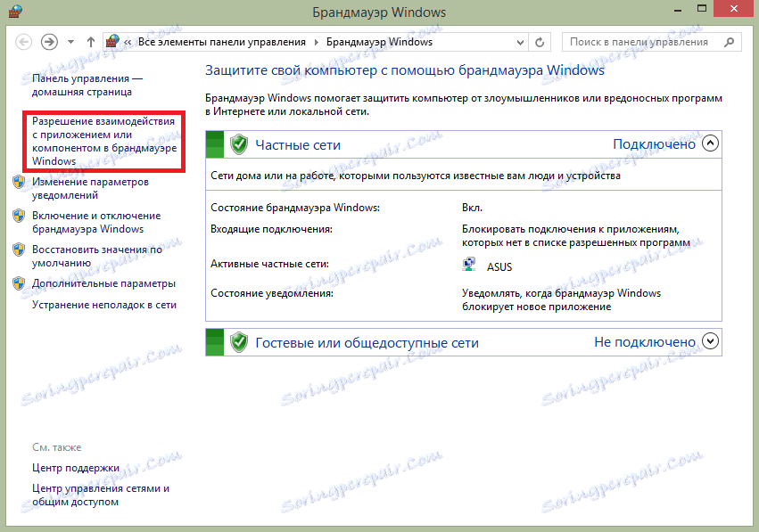Click the ASUS network icon
Image resolution: width=759 pixels, height=532 pixels.
click(468, 265)
